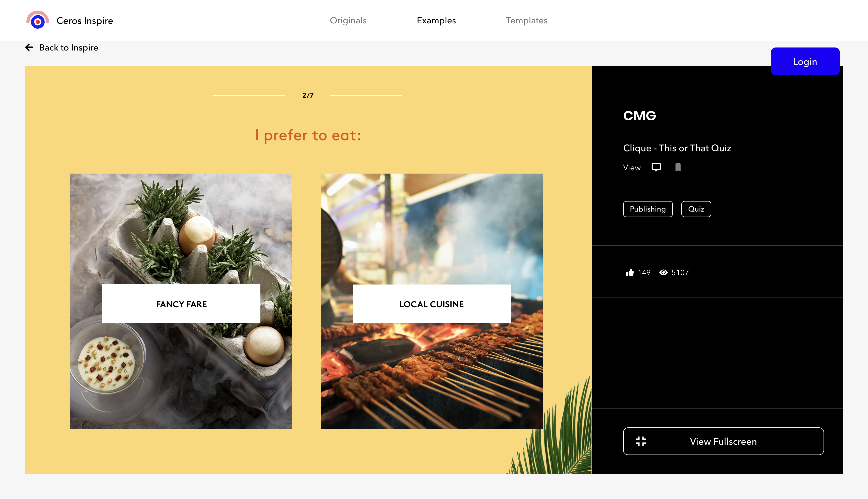The height and width of the screenshot is (499, 868).
Task: Click the Back to Inspire link
Action: tap(62, 47)
